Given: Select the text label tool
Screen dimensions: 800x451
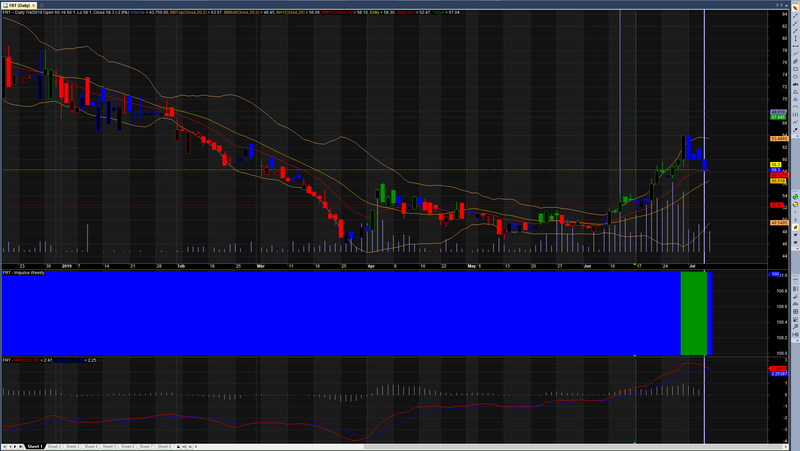Looking at the screenshot, I should (x=795, y=84).
